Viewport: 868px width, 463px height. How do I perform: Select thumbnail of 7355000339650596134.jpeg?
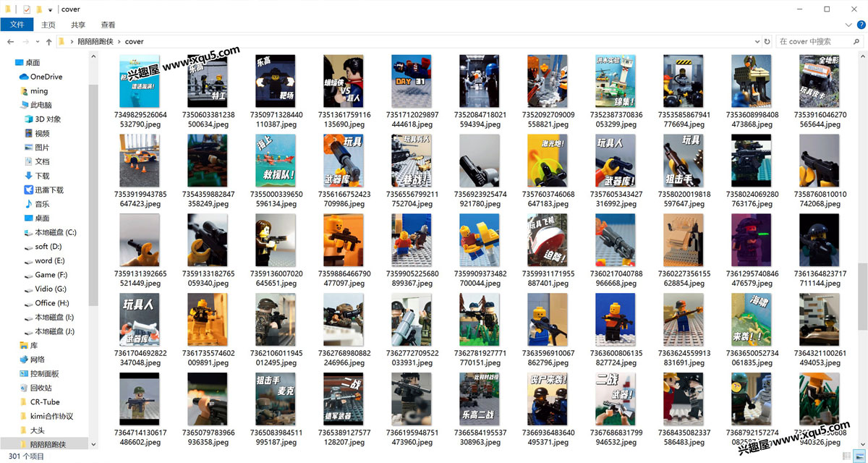pyautogui.click(x=276, y=161)
